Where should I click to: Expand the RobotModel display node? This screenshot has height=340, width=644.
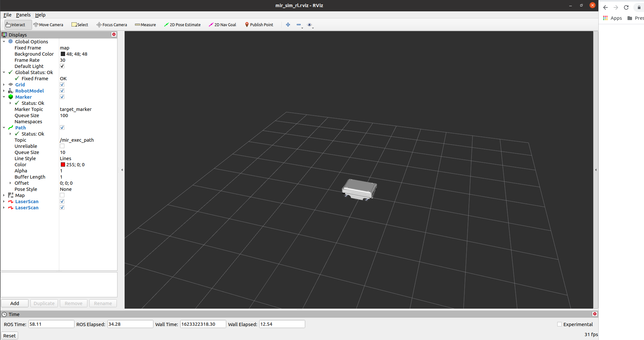(x=4, y=91)
